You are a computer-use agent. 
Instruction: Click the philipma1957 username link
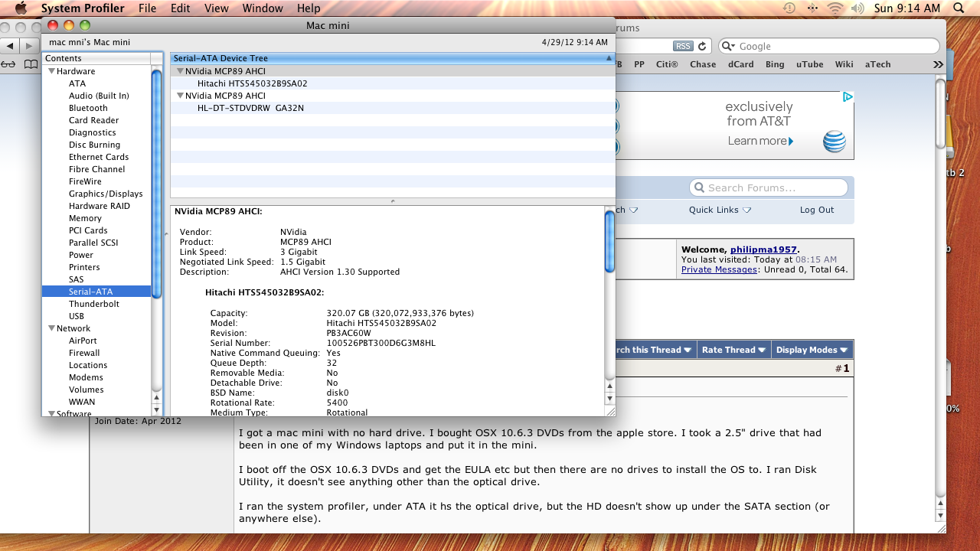click(763, 249)
